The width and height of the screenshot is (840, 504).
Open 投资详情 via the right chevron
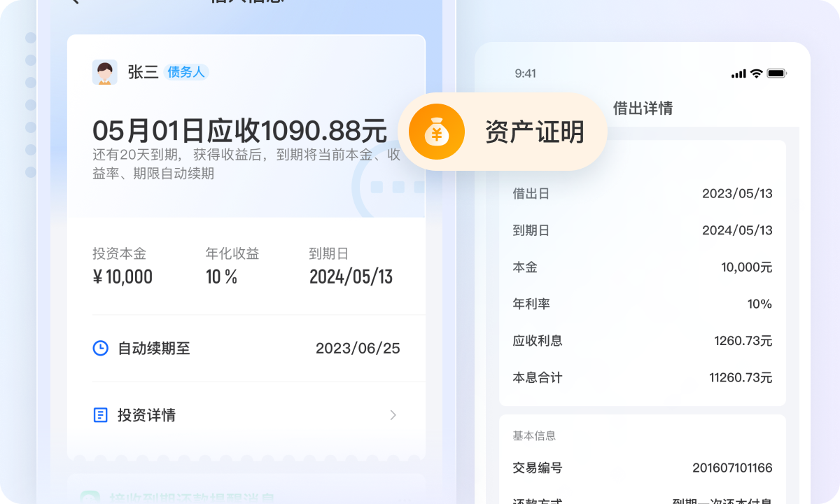click(393, 415)
